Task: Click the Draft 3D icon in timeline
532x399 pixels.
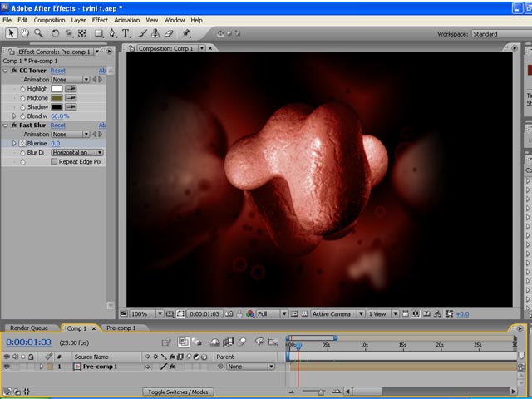Action: click(x=197, y=342)
